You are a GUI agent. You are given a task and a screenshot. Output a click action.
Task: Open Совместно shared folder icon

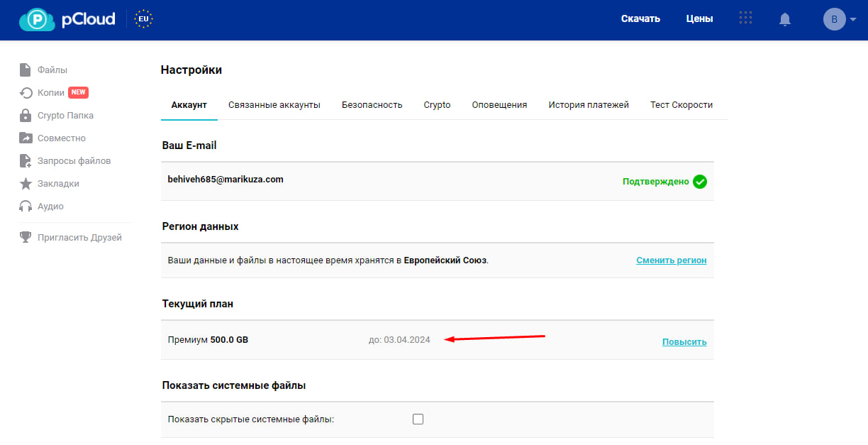coord(26,138)
